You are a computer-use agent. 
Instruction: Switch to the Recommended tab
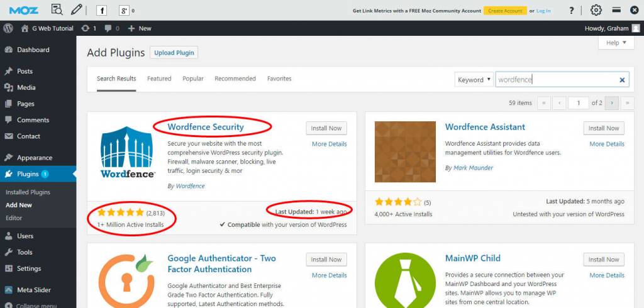235,79
